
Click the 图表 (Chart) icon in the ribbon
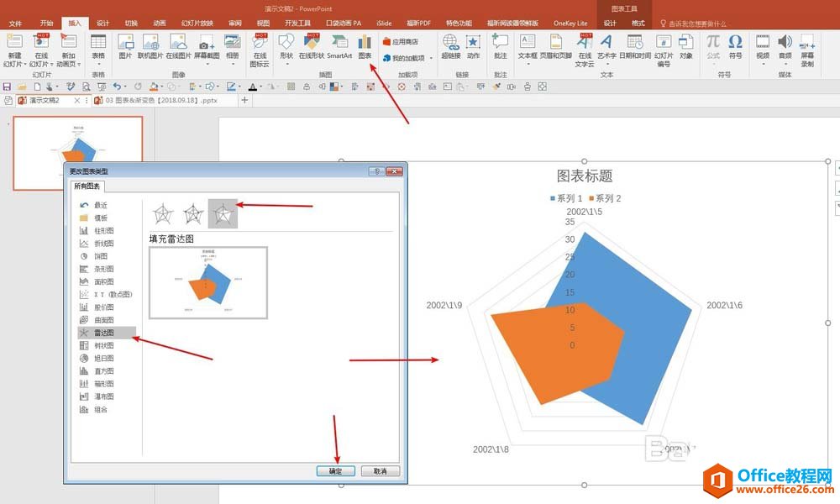coord(365,46)
